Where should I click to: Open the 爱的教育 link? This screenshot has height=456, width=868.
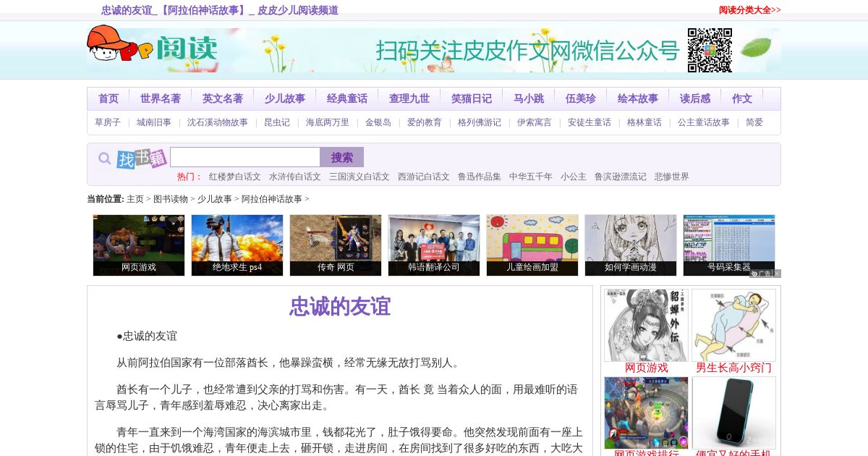[x=425, y=122]
